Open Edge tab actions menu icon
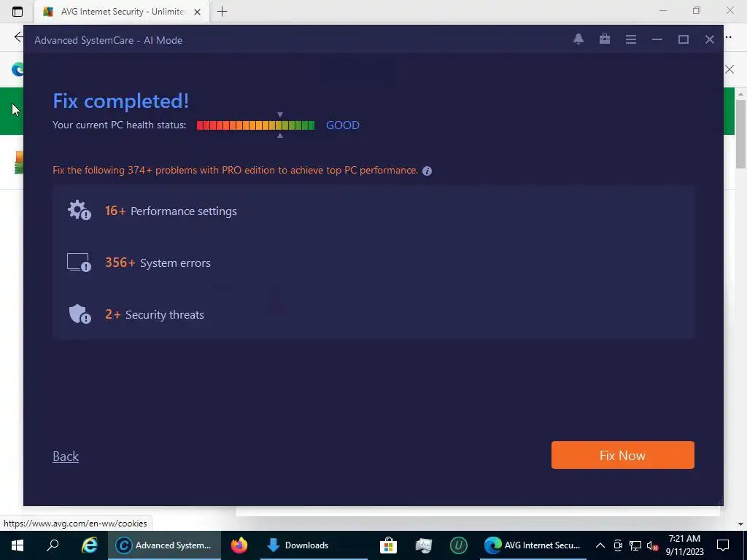Viewport: 747px width, 560px height. click(x=18, y=12)
